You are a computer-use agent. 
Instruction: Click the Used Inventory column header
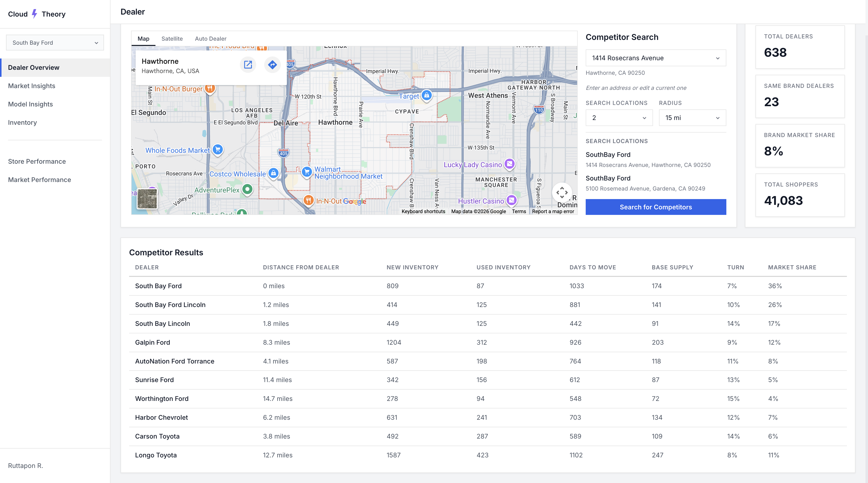click(503, 267)
